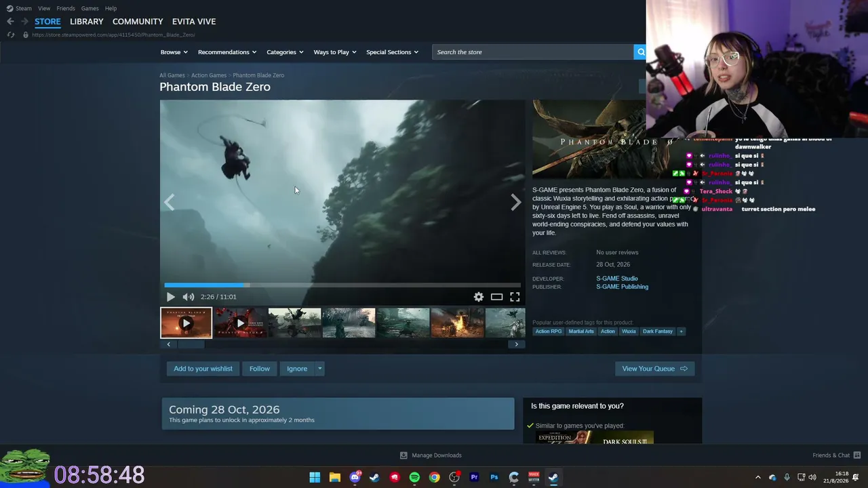Open the Friends menu
The width and height of the screenshot is (868, 488).
click(66, 8)
